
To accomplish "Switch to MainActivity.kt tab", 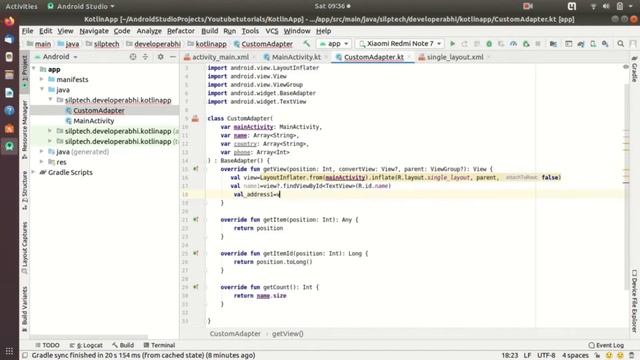I will click(x=296, y=57).
